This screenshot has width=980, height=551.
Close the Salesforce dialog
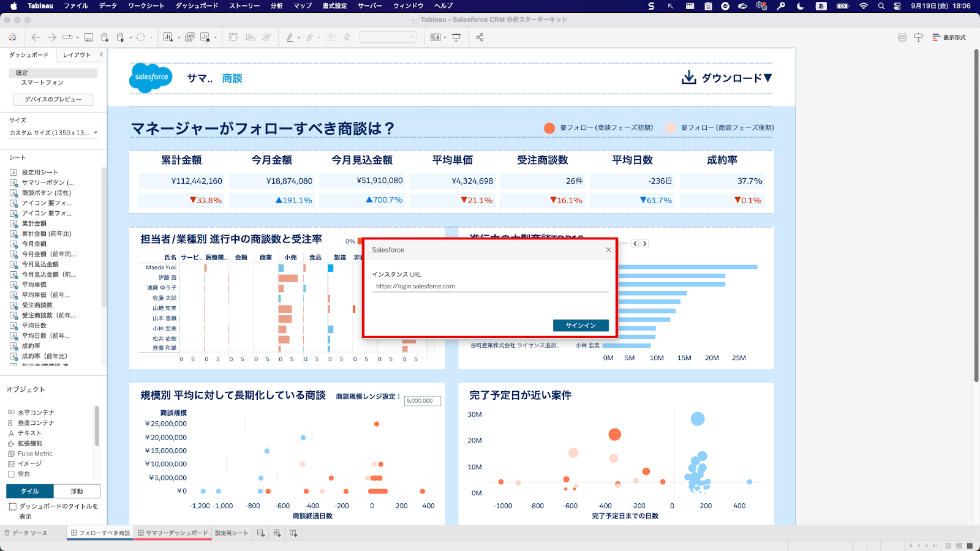(x=608, y=250)
